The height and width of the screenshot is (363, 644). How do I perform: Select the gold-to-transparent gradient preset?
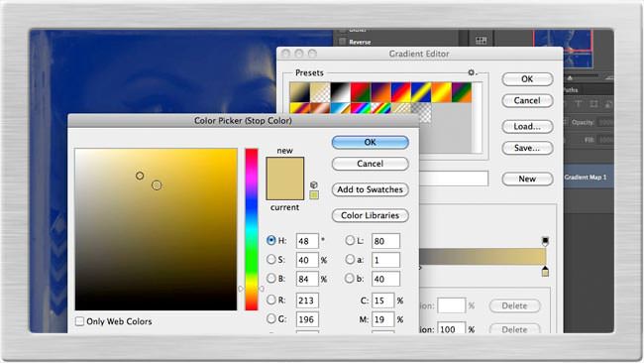coord(320,92)
